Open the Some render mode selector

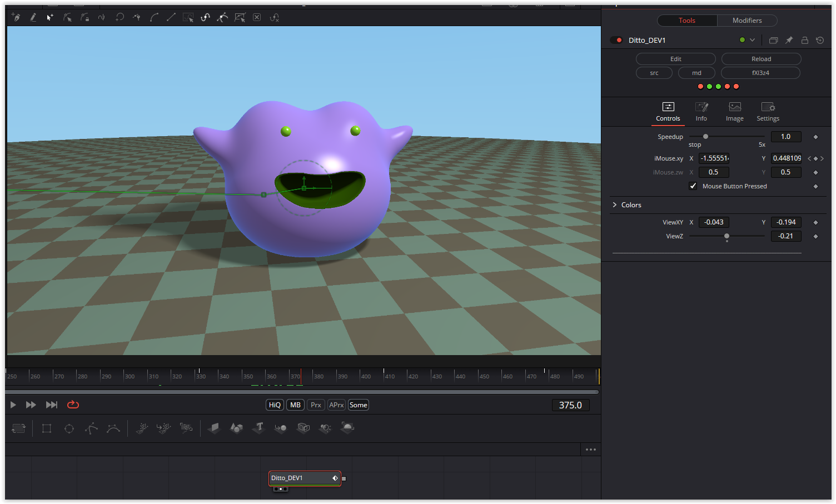click(359, 405)
